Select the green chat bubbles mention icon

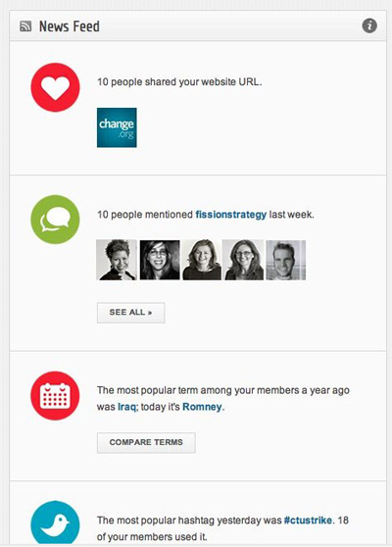pos(55,220)
